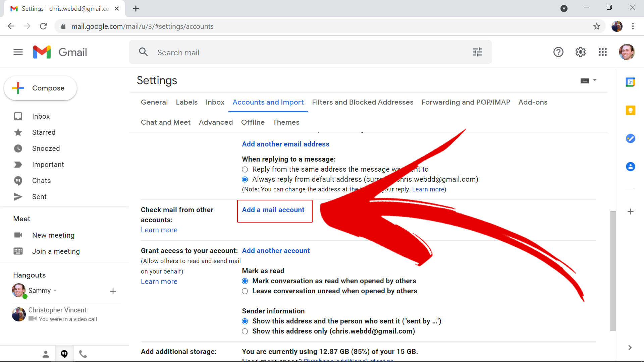This screenshot has width=644, height=362.
Task: Hide side panel chevron arrow
Action: click(630, 348)
